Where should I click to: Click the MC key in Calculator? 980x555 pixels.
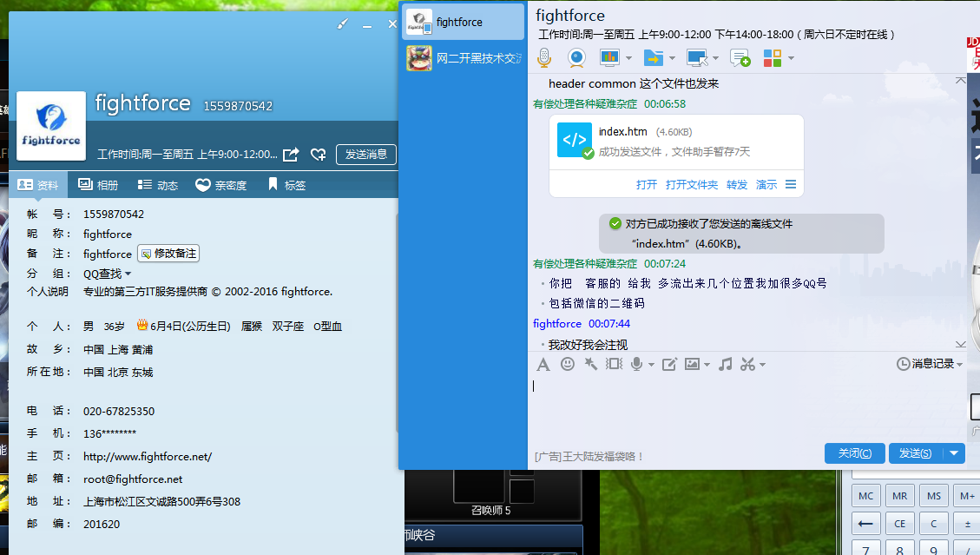pyautogui.click(x=865, y=496)
